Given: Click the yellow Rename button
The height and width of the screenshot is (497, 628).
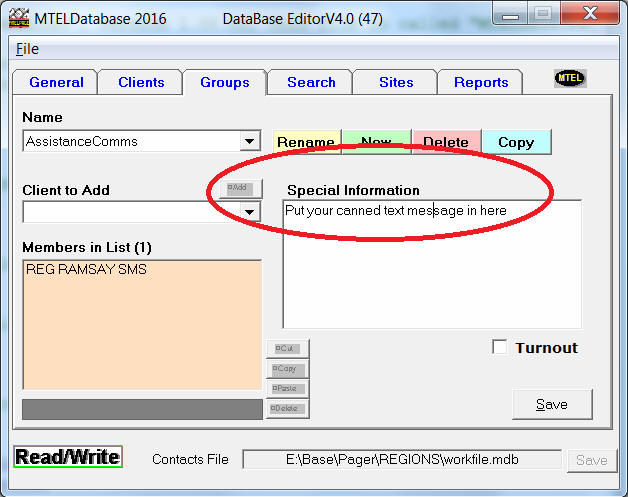Looking at the screenshot, I should 307,142.
